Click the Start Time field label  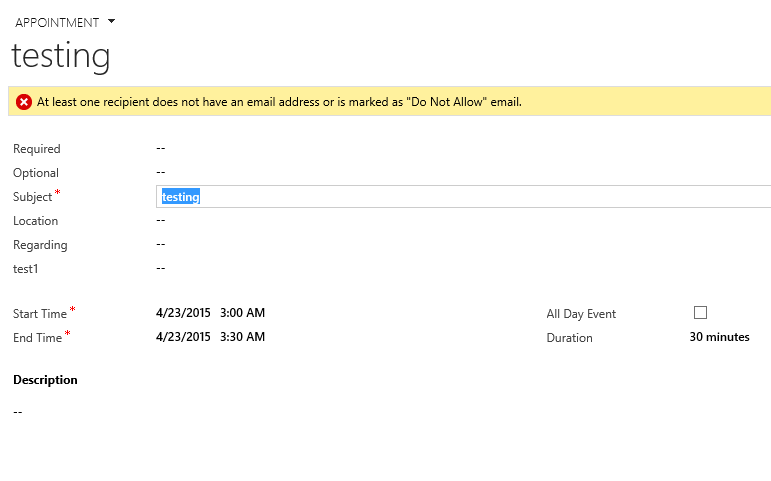40,314
